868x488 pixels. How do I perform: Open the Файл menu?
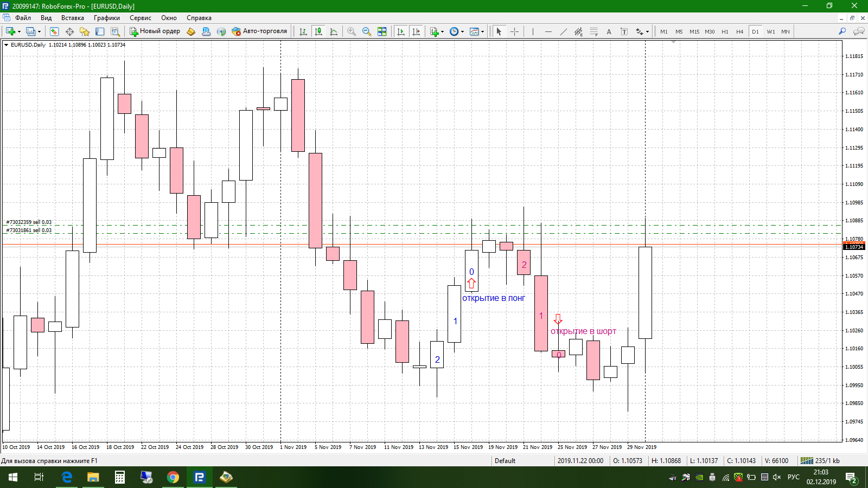point(23,18)
